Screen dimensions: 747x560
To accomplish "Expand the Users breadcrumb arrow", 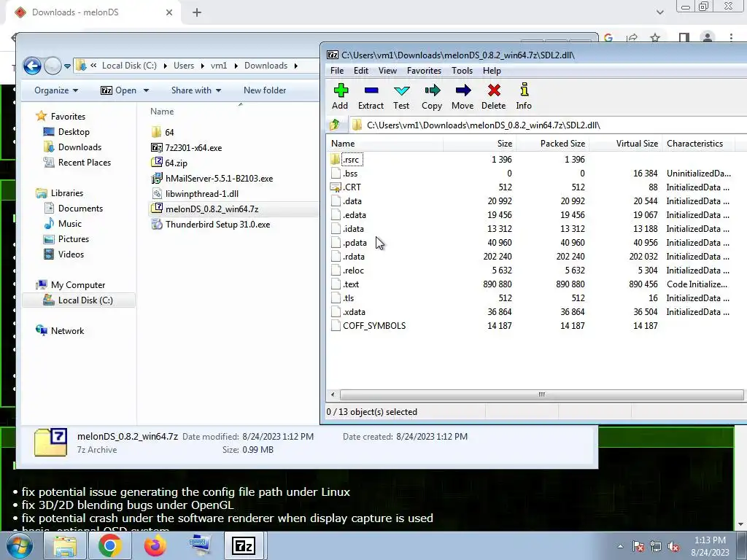I will pyautogui.click(x=203, y=66).
